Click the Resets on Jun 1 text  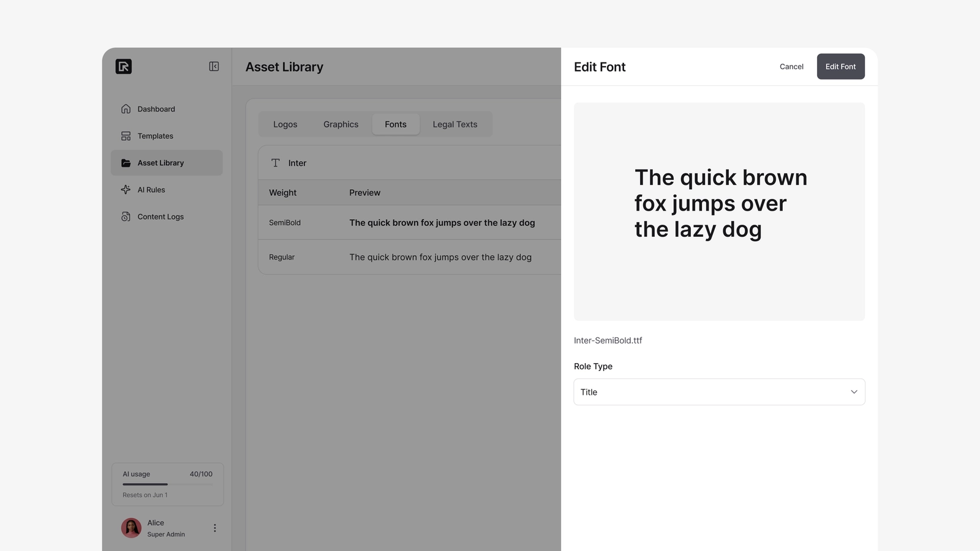(x=145, y=495)
